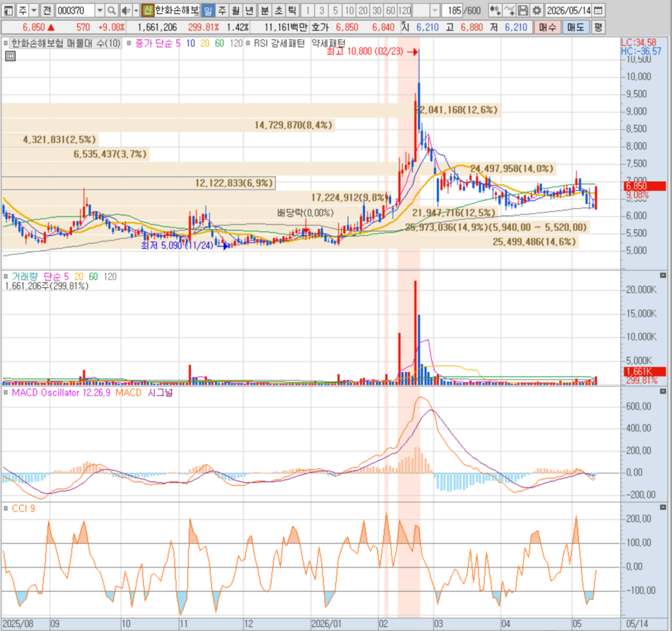Viewport: 672px width, 631px height.
Task: Toggle the 전 (all) market button
Action: pyautogui.click(x=47, y=10)
